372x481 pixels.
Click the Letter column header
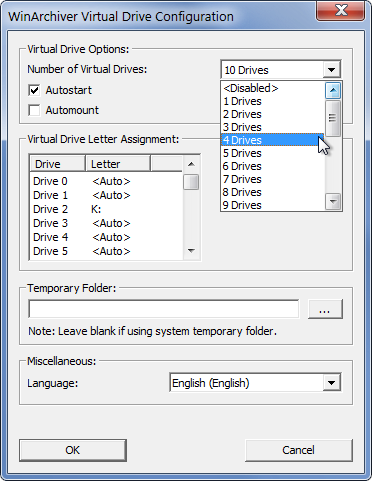click(118, 164)
